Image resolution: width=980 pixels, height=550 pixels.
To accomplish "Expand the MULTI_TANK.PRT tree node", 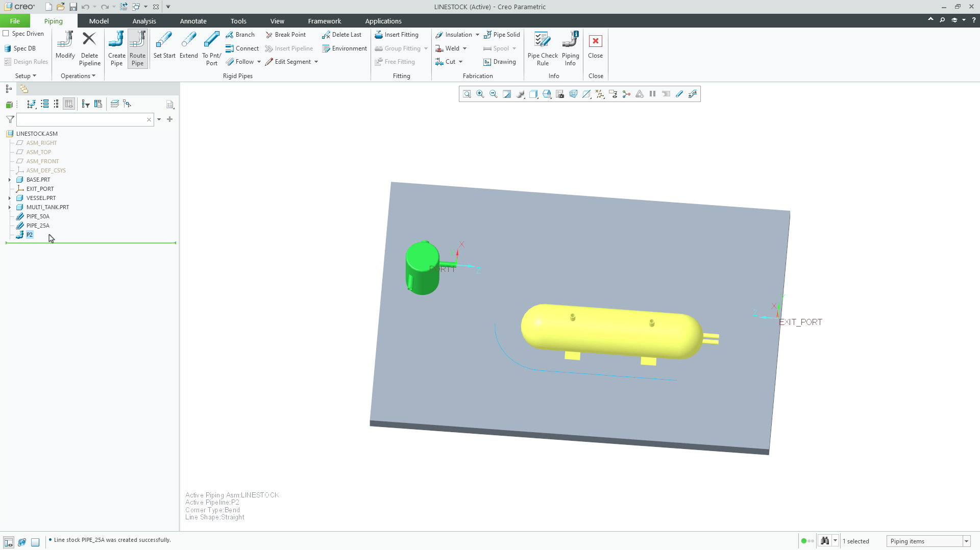I will 10,207.
